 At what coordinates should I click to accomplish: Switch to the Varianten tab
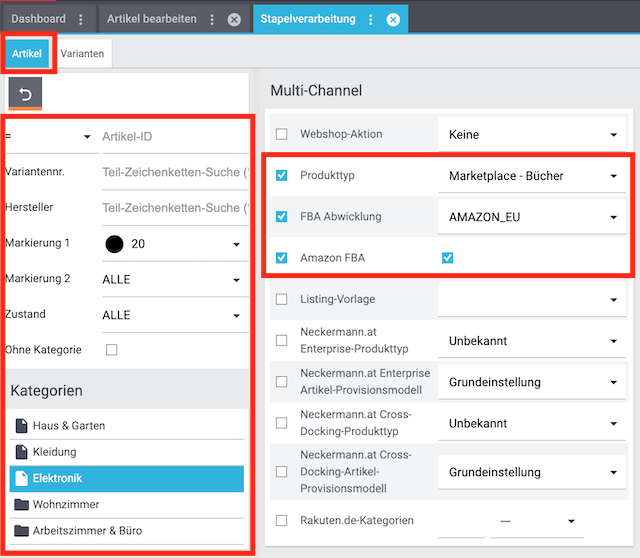click(x=81, y=53)
